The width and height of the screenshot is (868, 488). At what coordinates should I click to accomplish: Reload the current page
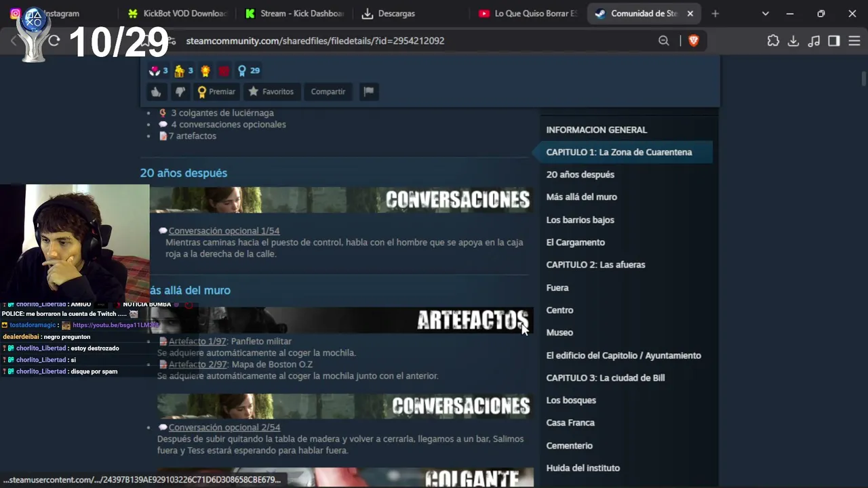point(54,41)
